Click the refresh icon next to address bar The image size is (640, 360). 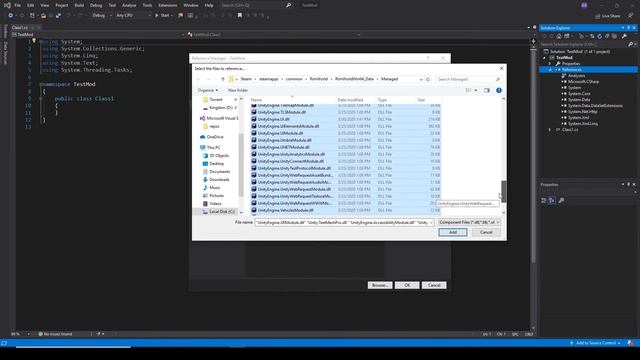click(428, 79)
